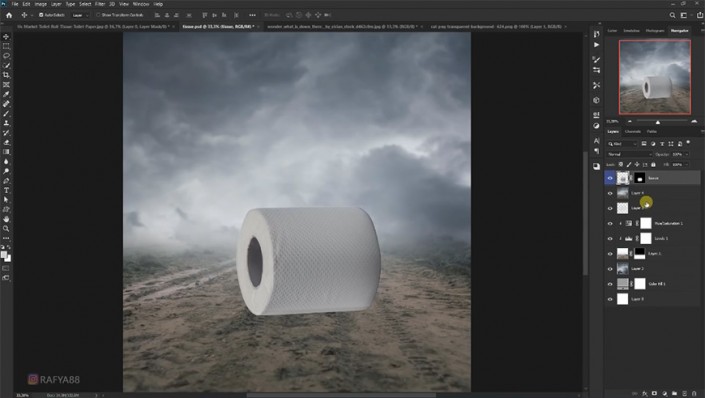Select the Pen tool

pyautogui.click(x=6, y=181)
